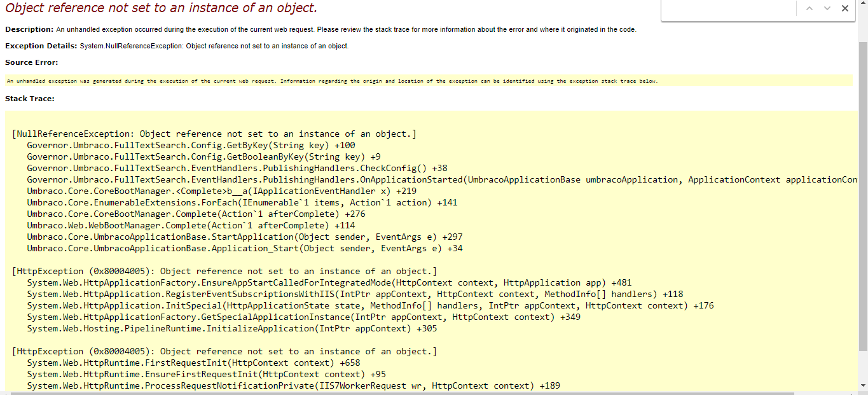Click the "HttpApplication.InitSpecial" +176 line
This screenshot has height=395, width=868.
370,305
